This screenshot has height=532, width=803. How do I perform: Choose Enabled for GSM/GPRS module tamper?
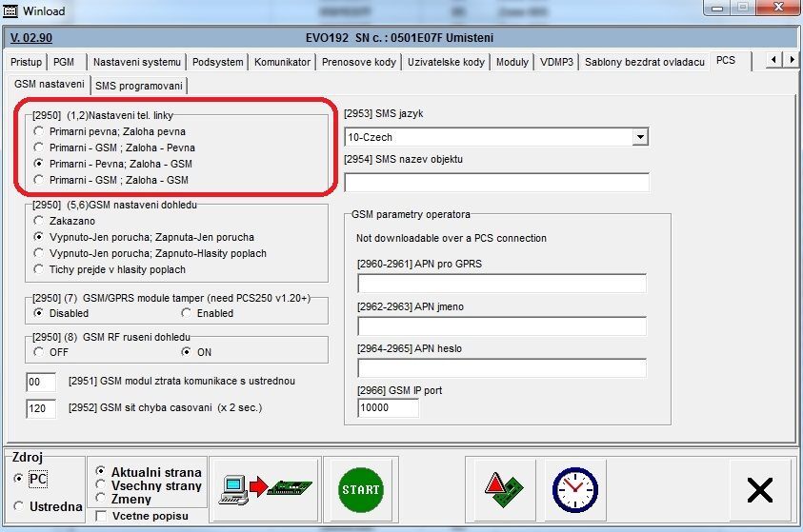[187, 313]
